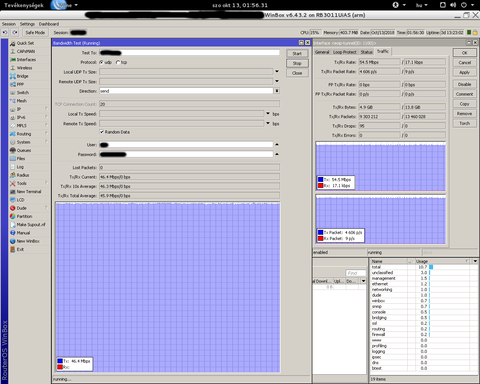Switch to Status tab in Interface window

(366, 52)
